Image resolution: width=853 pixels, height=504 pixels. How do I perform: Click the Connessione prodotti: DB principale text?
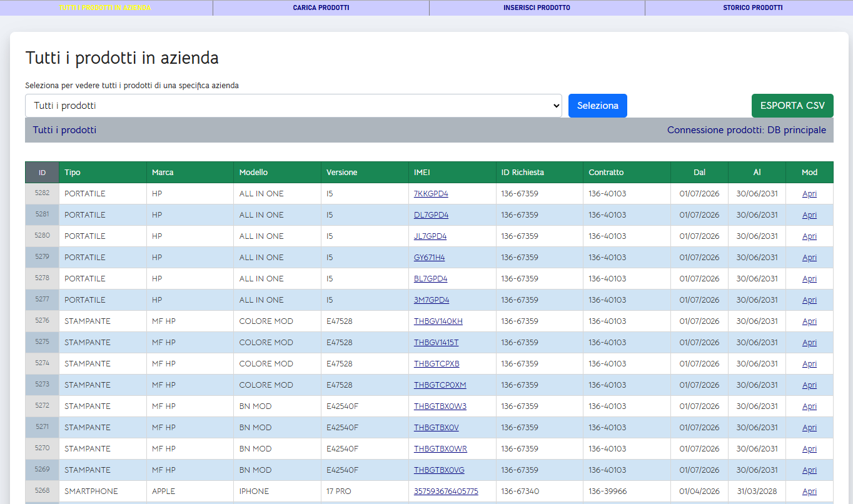pyautogui.click(x=747, y=130)
